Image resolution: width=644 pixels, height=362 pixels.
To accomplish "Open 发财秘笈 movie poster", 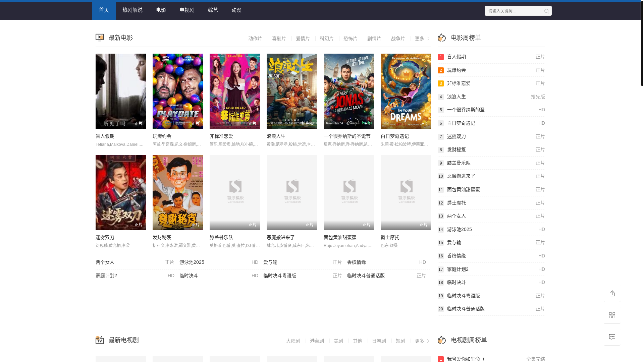I will [x=178, y=192].
